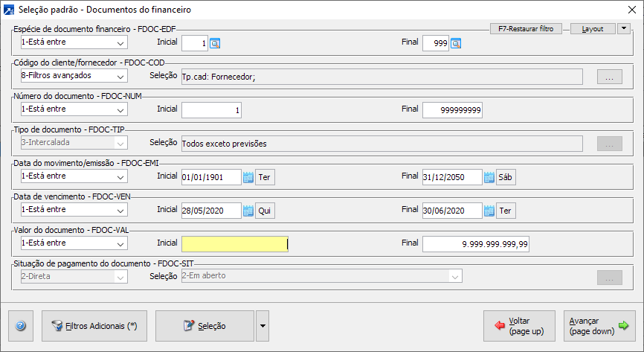Click F7-Restaurar filtro button

(527, 29)
